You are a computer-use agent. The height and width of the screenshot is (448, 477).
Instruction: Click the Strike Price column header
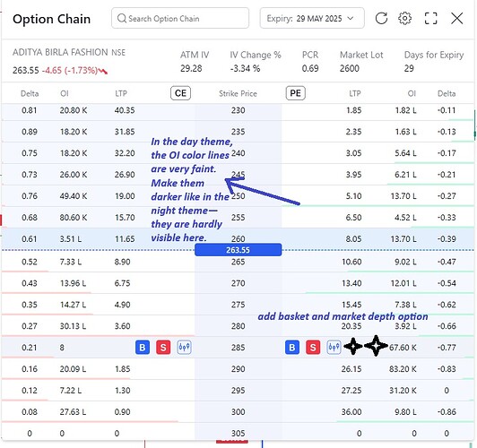238,93
